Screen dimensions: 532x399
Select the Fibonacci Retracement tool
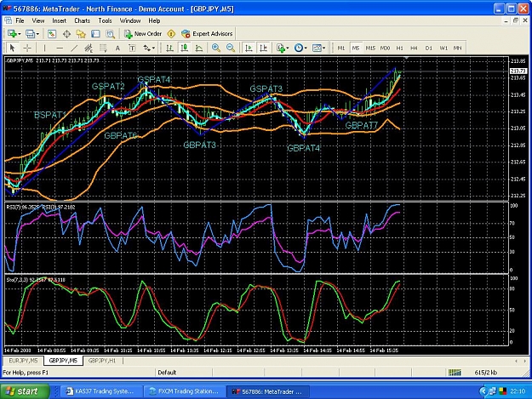(x=103, y=48)
